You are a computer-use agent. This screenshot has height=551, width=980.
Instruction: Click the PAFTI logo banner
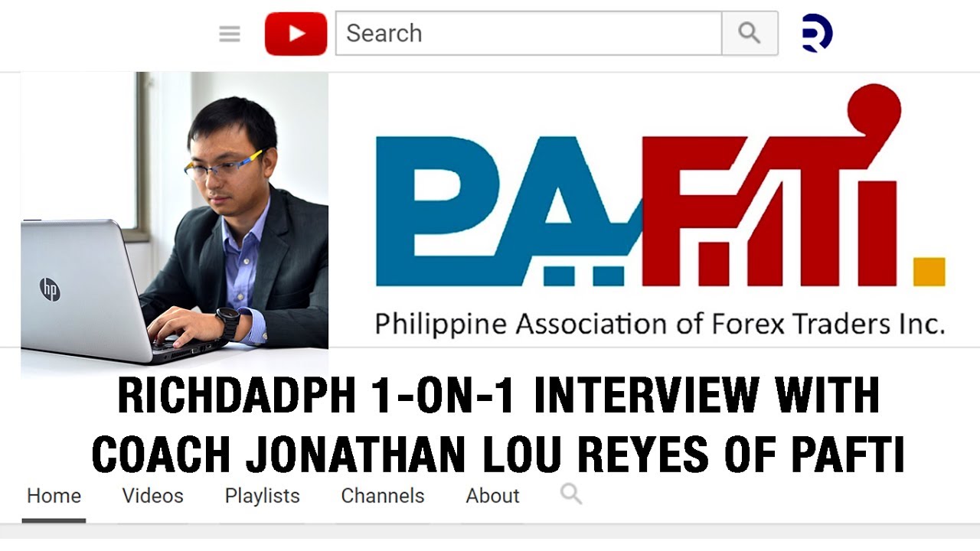point(660,186)
